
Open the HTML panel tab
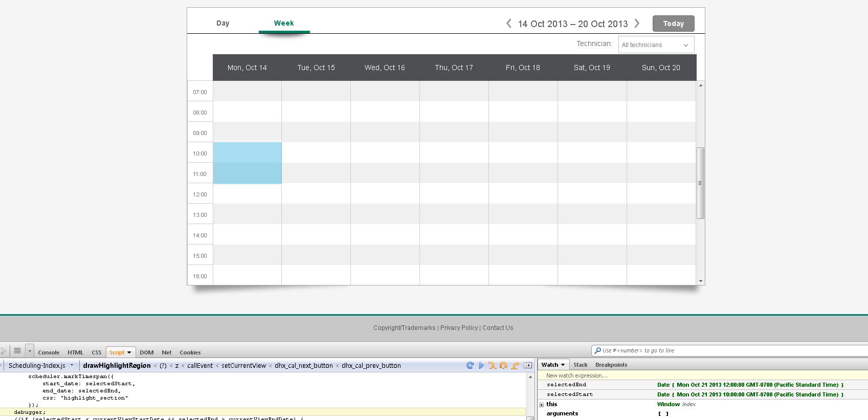pos(75,352)
